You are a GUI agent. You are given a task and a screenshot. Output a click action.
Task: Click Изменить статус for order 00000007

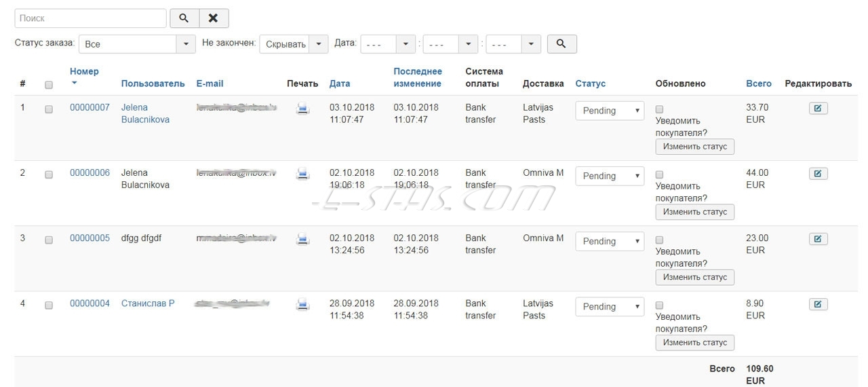pyautogui.click(x=694, y=147)
